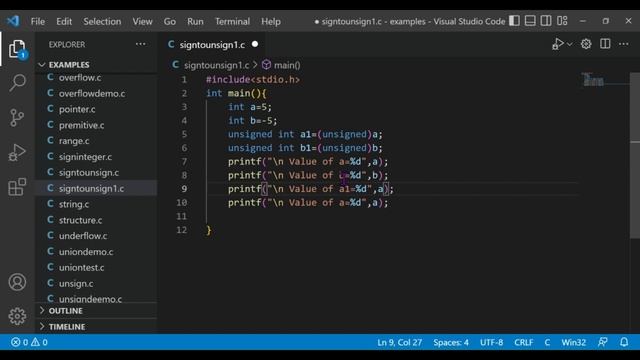Open the Search view icon
This screenshot has width=640, height=360.
17,83
